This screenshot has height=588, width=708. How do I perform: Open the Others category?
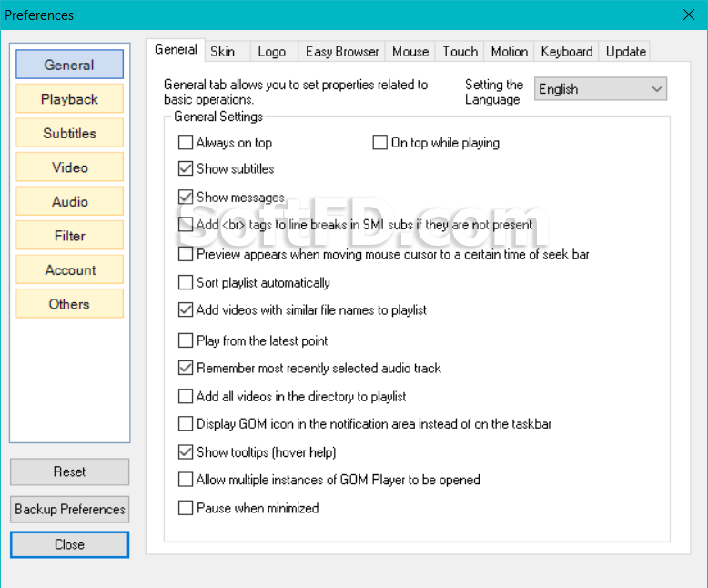[x=69, y=304]
